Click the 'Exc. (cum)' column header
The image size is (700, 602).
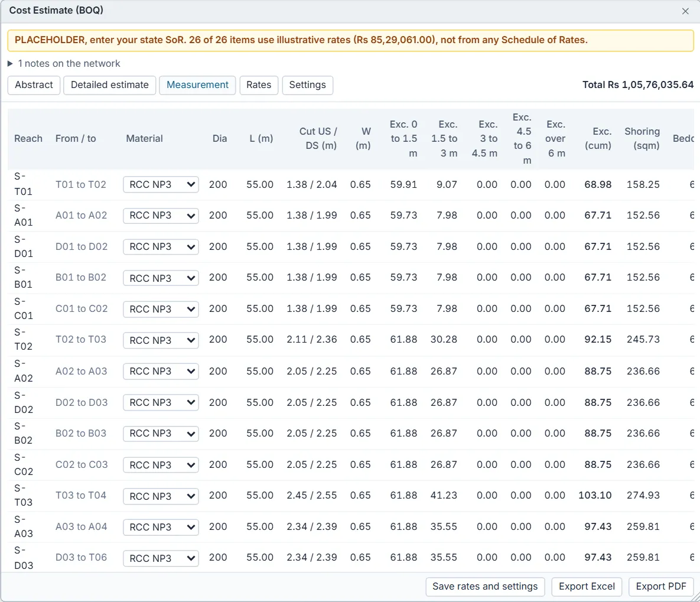coord(598,138)
